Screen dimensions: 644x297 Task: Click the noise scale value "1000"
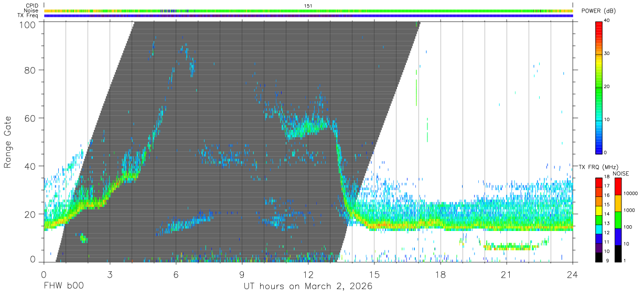(x=630, y=210)
